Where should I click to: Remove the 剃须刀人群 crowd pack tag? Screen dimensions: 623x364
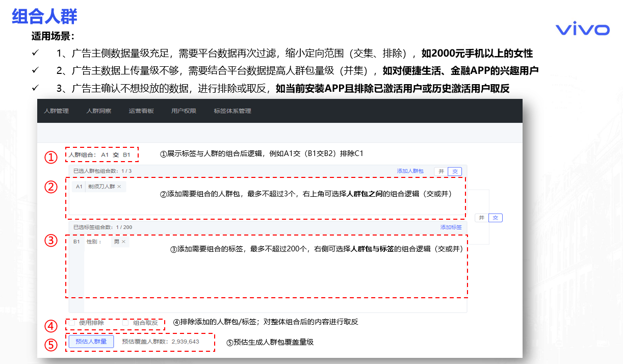(x=119, y=187)
